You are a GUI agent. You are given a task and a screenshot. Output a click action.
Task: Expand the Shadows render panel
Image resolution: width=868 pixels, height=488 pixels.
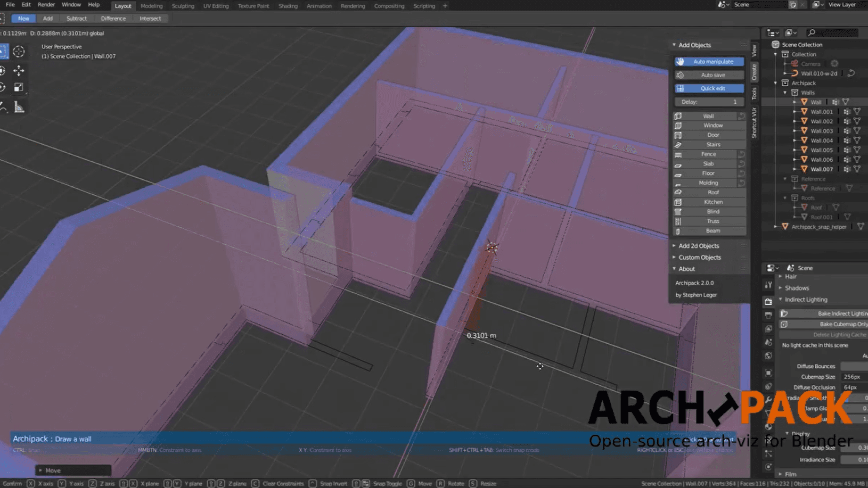(x=781, y=288)
